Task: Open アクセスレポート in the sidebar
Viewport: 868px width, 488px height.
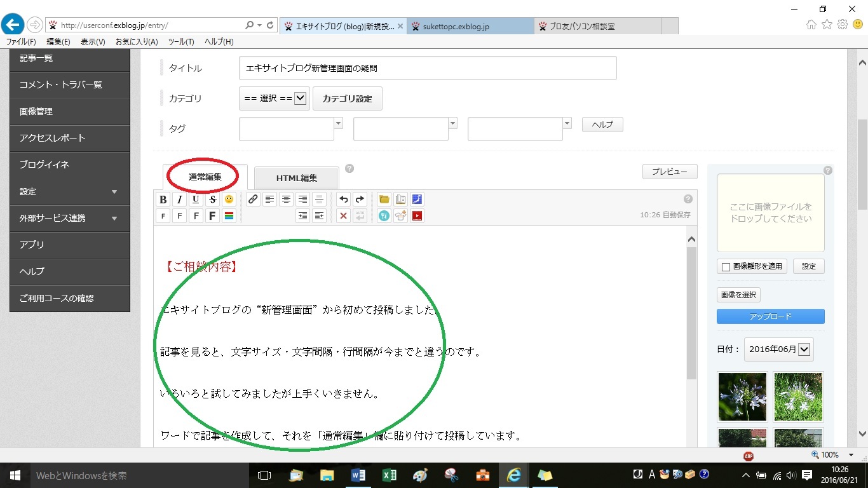Action: (x=70, y=138)
